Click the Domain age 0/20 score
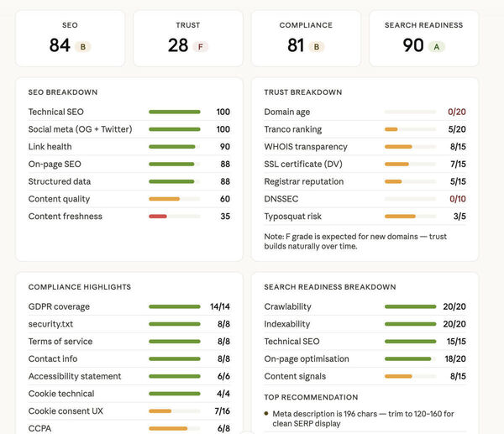This screenshot has width=504, height=434. point(457,112)
